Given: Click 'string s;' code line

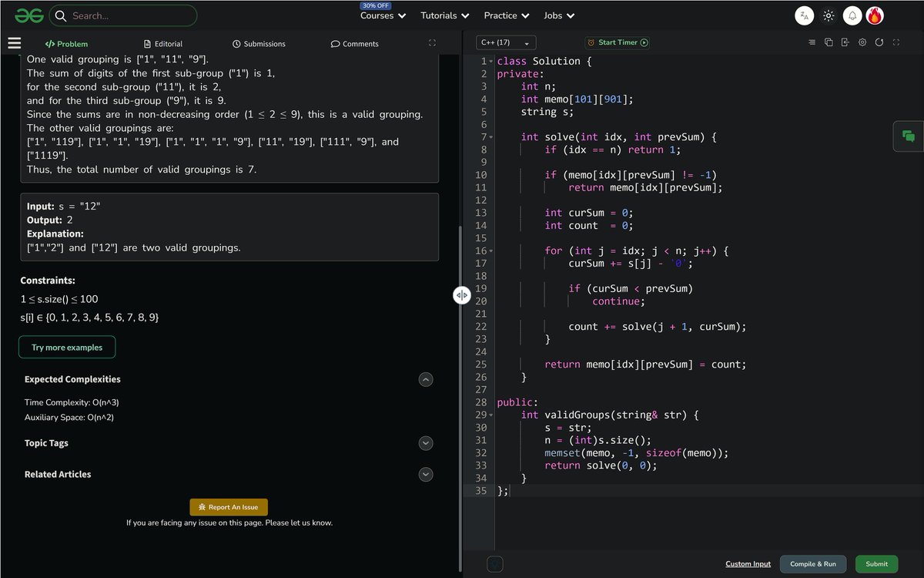Looking at the screenshot, I should click(x=547, y=112).
